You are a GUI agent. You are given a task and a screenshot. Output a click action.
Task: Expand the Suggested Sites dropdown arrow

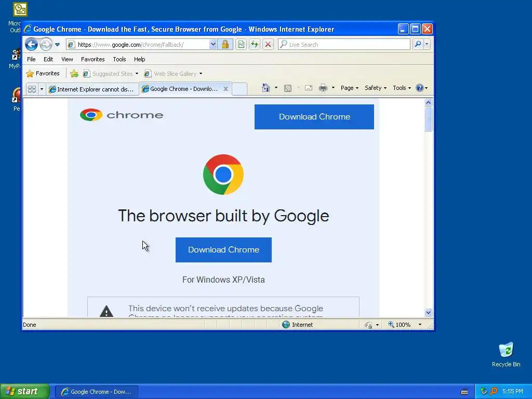(x=137, y=74)
